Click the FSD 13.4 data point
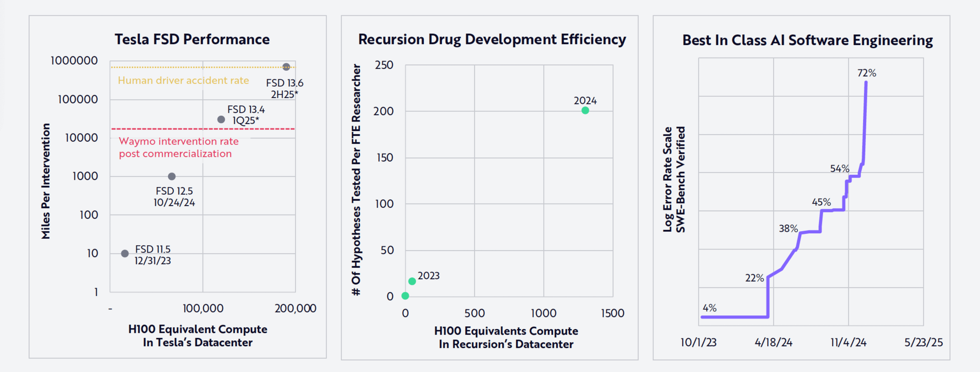The image size is (980, 372). click(x=221, y=119)
